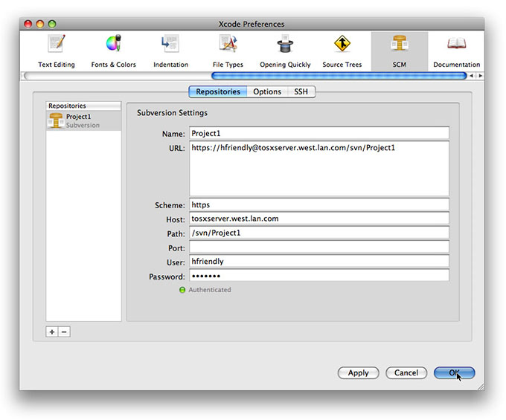The width and height of the screenshot is (506, 420).
Task: Click the Password field
Action: coord(318,276)
